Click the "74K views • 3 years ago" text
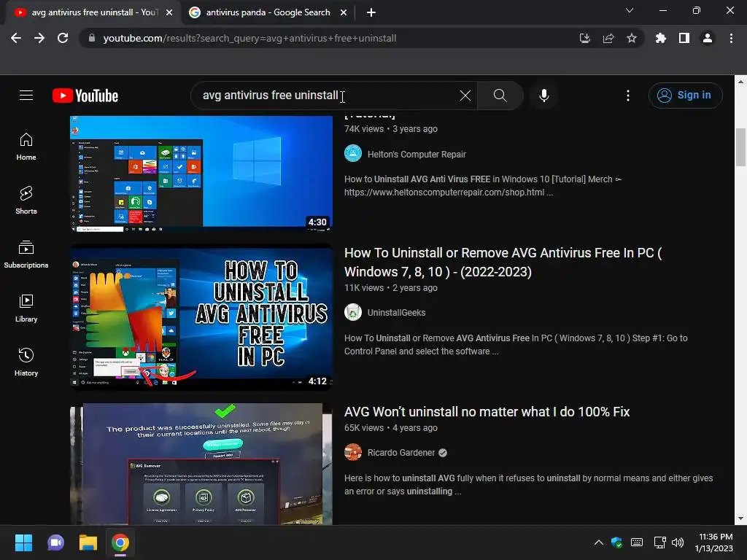 pyautogui.click(x=391, y=129)
